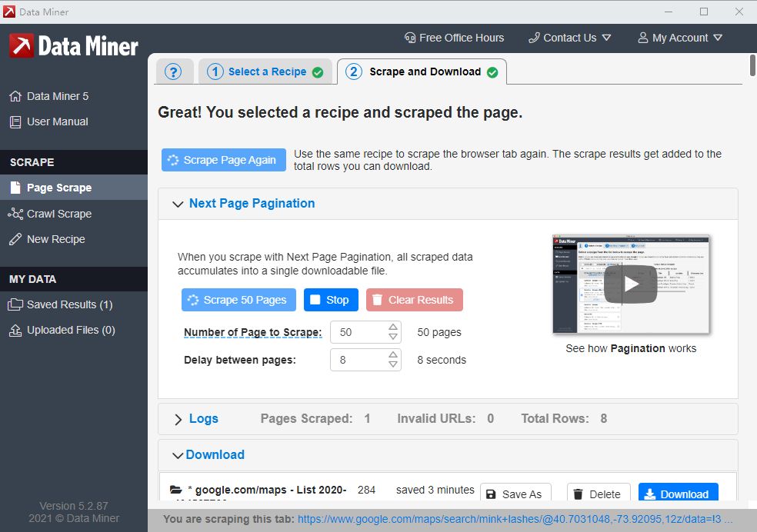The width and height of the screenshot is (757, 532).
Task: Click the Contact Us phone icon
Action: click(x=534, y=38)
